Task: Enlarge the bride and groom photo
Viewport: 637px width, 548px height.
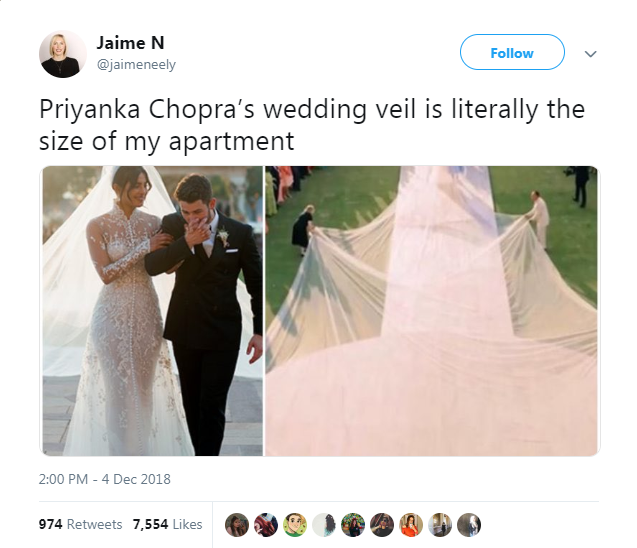Action: click(152, 311)
